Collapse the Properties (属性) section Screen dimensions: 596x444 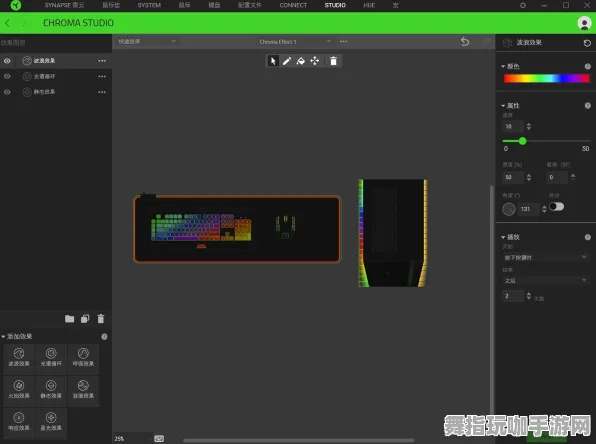(x=503, y=106)
